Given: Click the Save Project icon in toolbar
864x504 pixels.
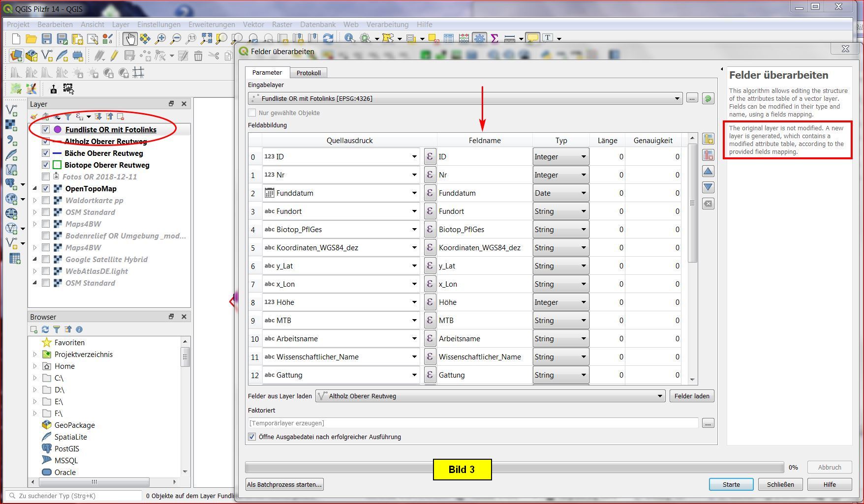Looking at the screenshot, I should point(47,39).
